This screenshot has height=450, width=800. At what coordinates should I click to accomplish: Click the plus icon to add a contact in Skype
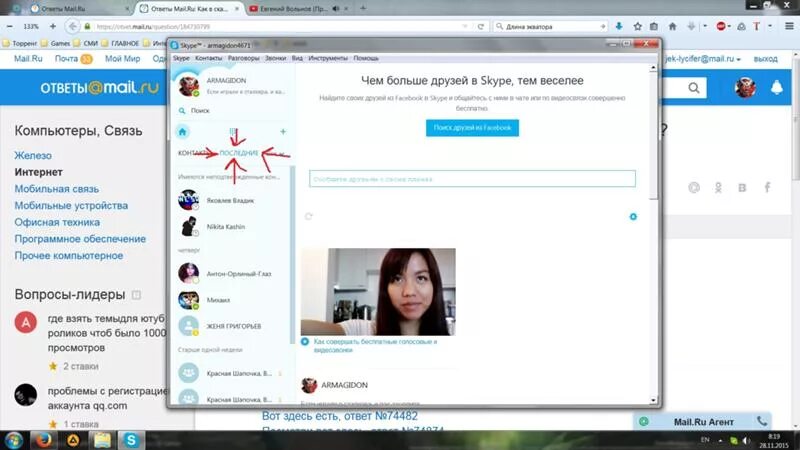283,132
